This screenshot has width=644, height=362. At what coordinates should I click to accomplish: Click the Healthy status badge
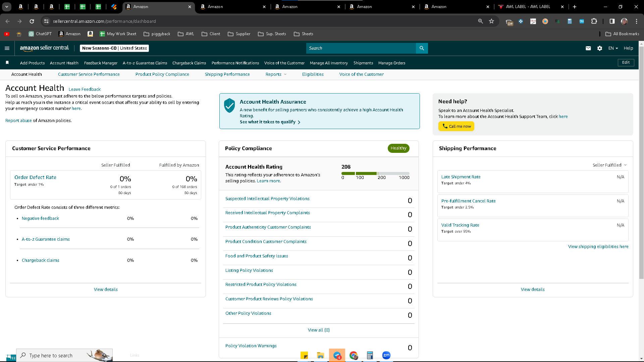398,148
